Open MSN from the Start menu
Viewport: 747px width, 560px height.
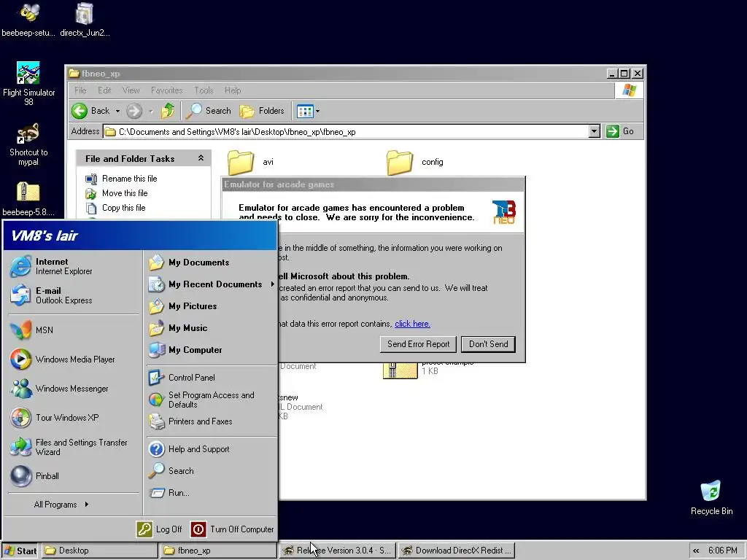(32, 330)
